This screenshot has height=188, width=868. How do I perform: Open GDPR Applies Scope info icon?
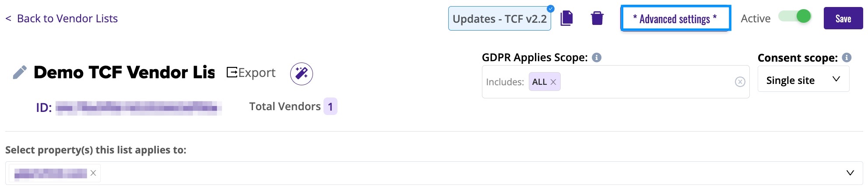pos(597,57)
